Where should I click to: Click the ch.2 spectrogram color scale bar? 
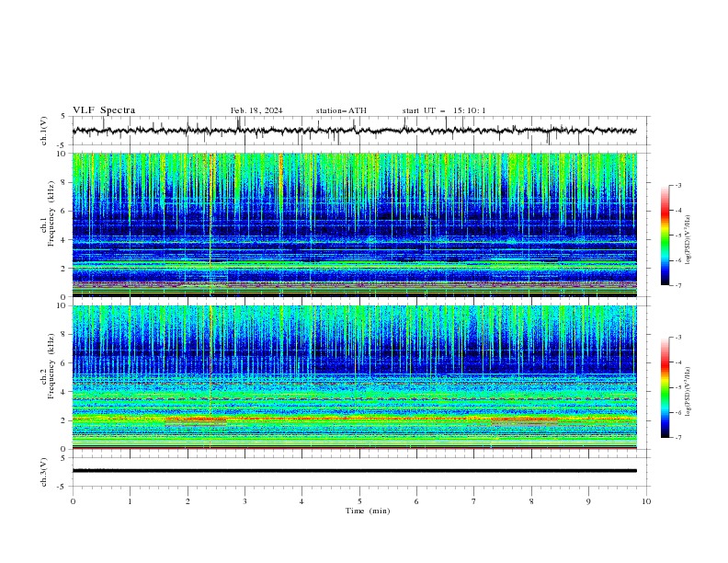click(665, 387)
